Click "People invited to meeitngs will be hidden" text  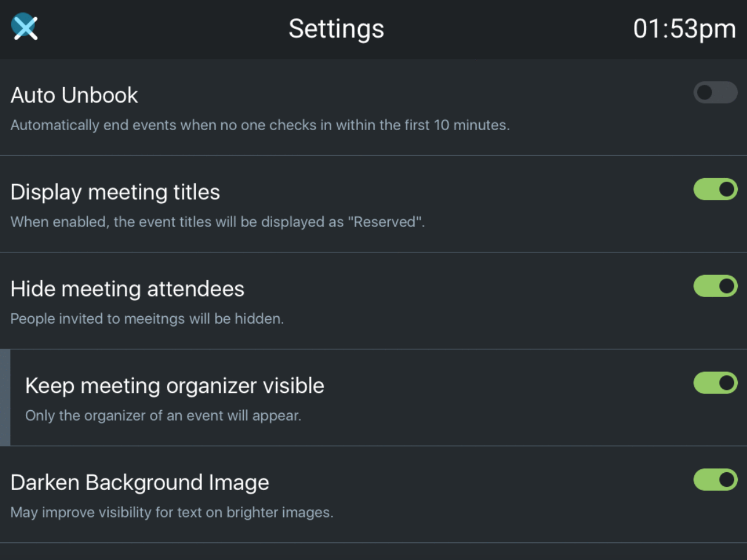[x=147, y=319]
